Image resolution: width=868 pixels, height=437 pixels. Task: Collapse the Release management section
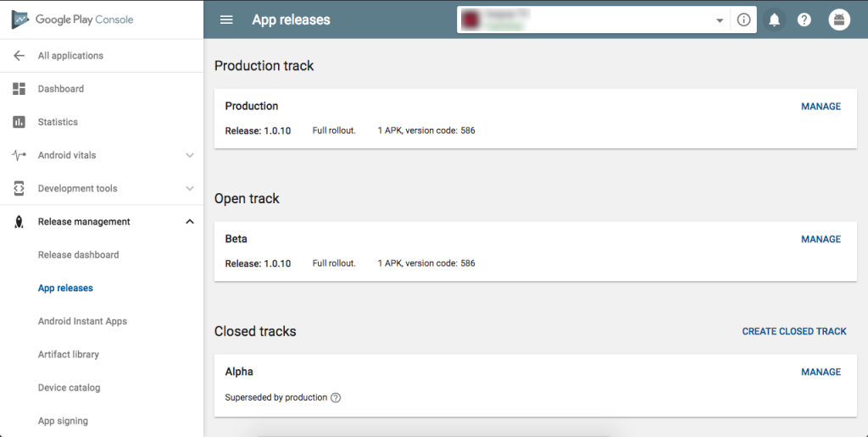click(189, 222)
